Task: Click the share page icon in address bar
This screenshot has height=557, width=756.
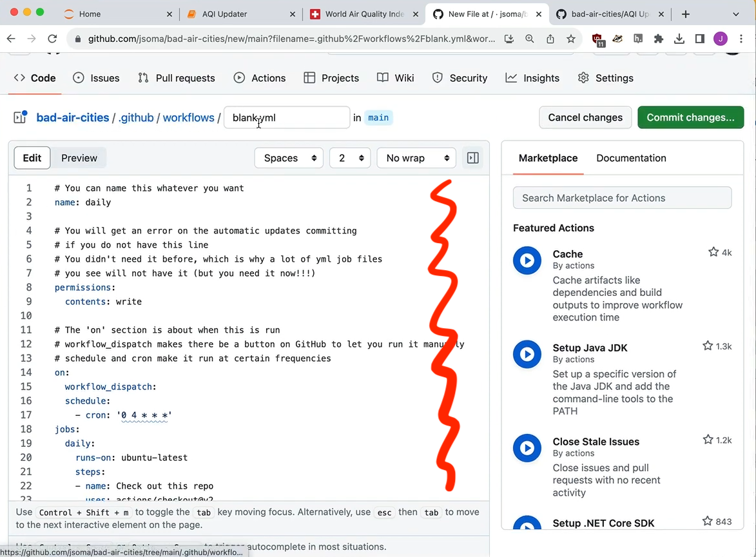Action: click(550, 39)
